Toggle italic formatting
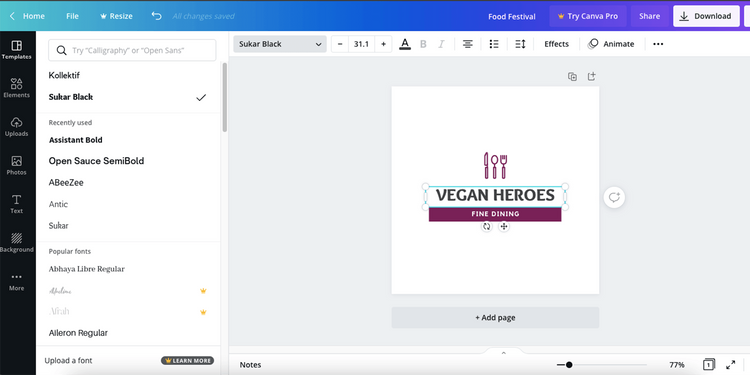750x375 pixels. 441,44
